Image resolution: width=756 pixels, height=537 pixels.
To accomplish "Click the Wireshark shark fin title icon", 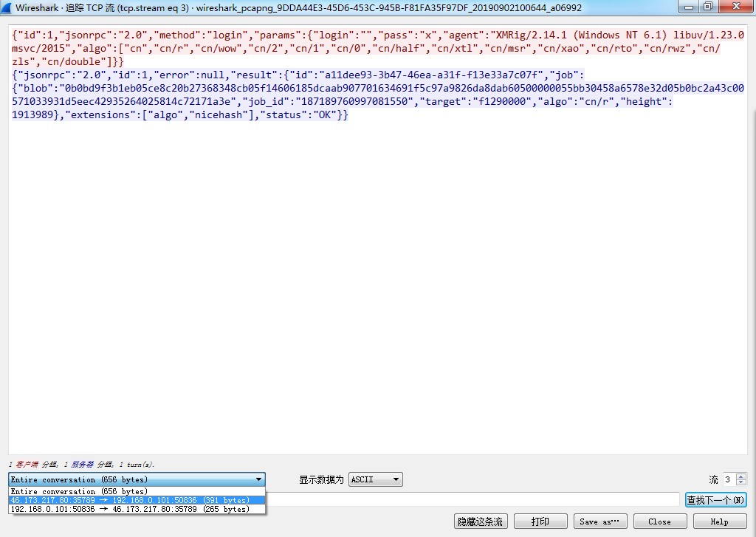I will (6, 7).
